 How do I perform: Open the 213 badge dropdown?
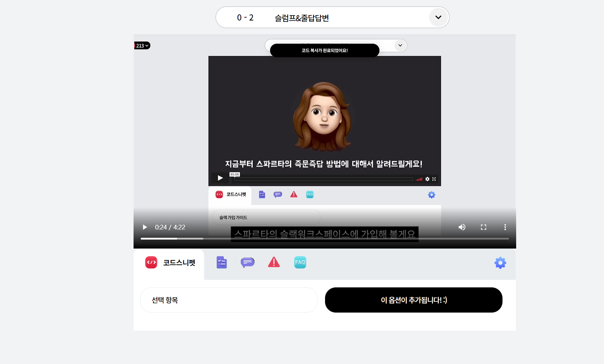[142, 46]
